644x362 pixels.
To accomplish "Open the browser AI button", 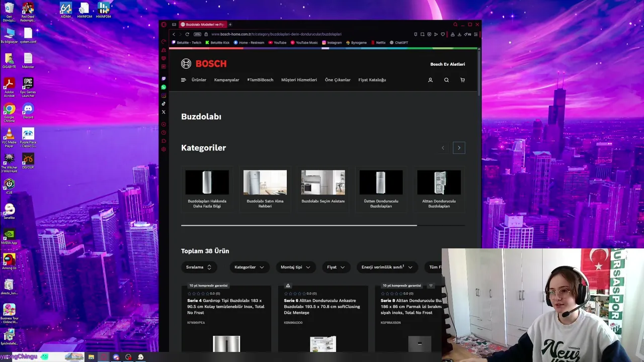I will click(x=467, y=34).
